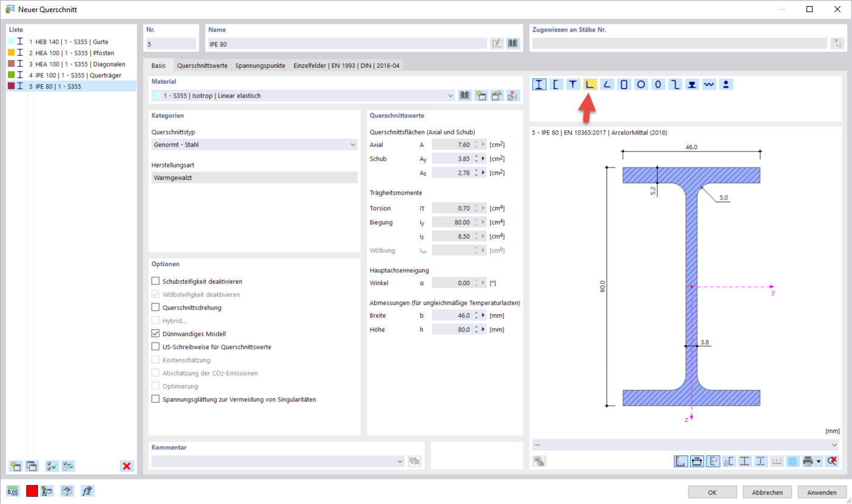Select the I-section profile icon

(540, 84)
